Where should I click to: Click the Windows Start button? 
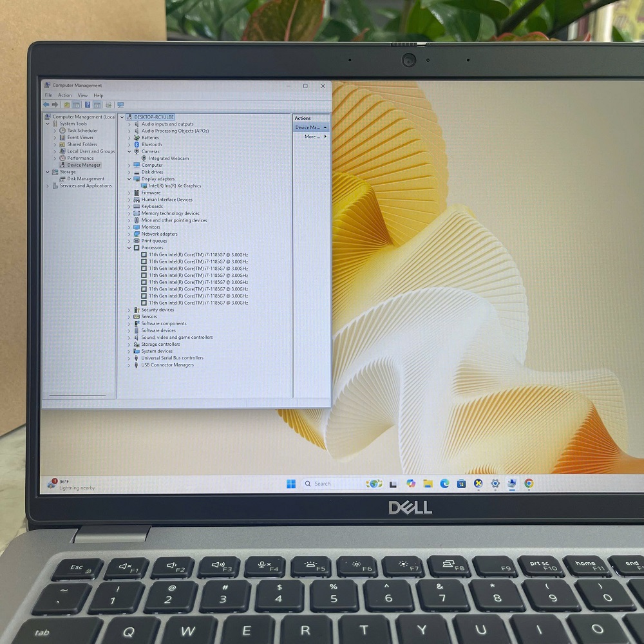291,484
